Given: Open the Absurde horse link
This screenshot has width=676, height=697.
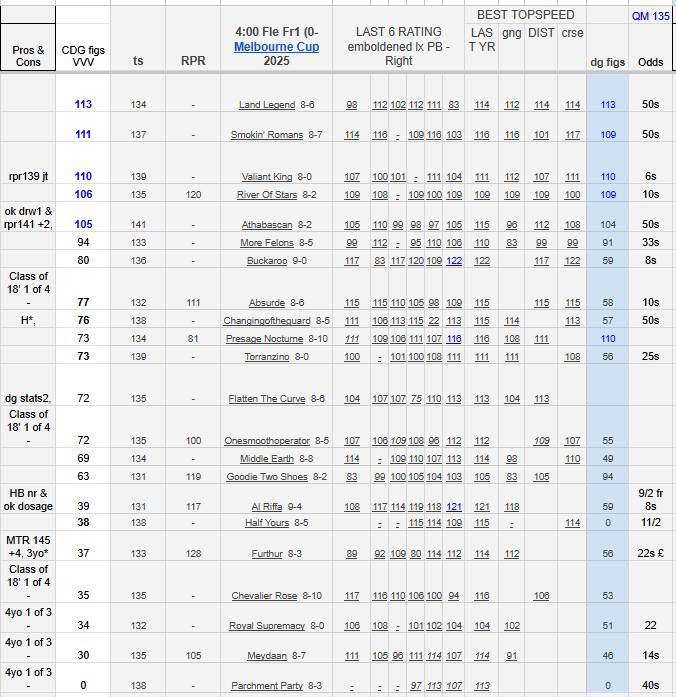Looking at the screenshot, I should [267, 302].
